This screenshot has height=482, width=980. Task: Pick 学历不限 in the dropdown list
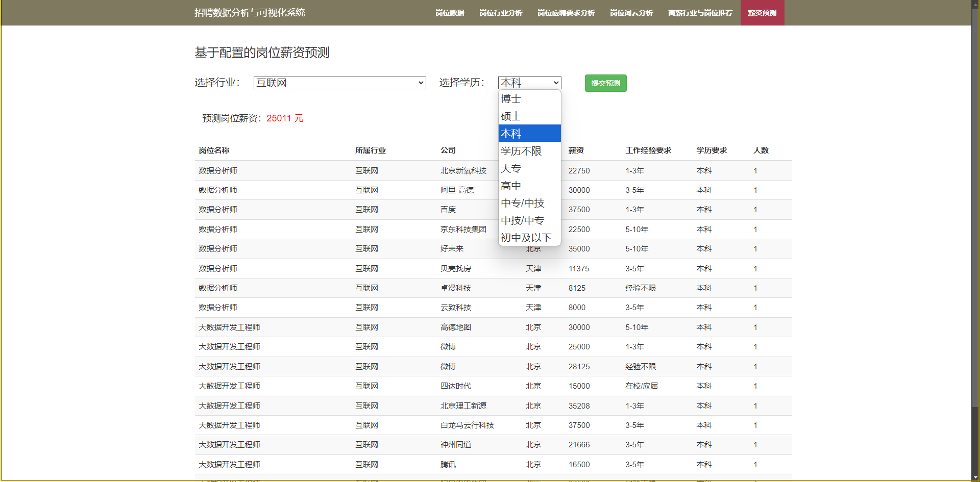pyautogui.click(x=529, y=151)
